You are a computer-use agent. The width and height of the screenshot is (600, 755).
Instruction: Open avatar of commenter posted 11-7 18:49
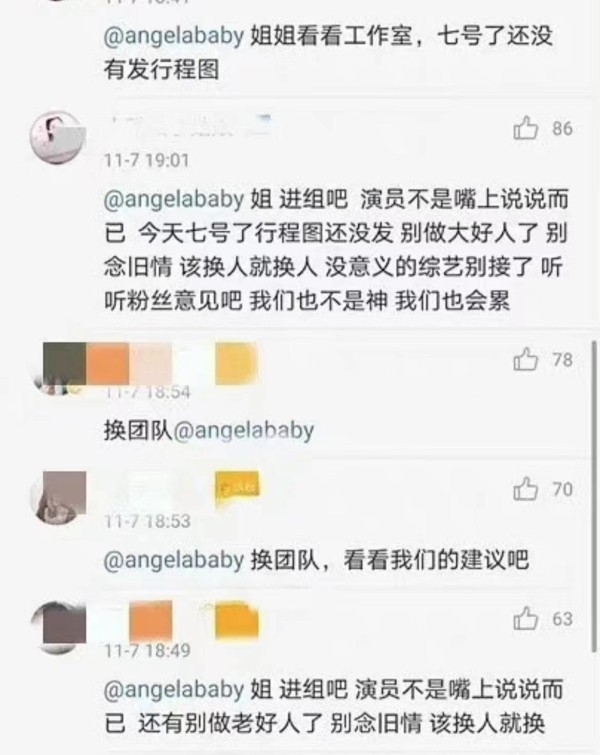point(58,627)
